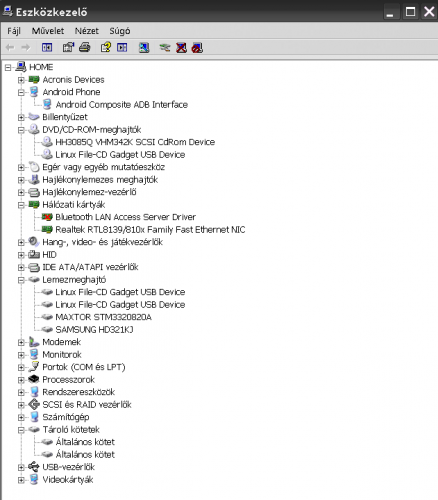
Task: Click the Processzorok chip icon
Action: pos(34,379)
